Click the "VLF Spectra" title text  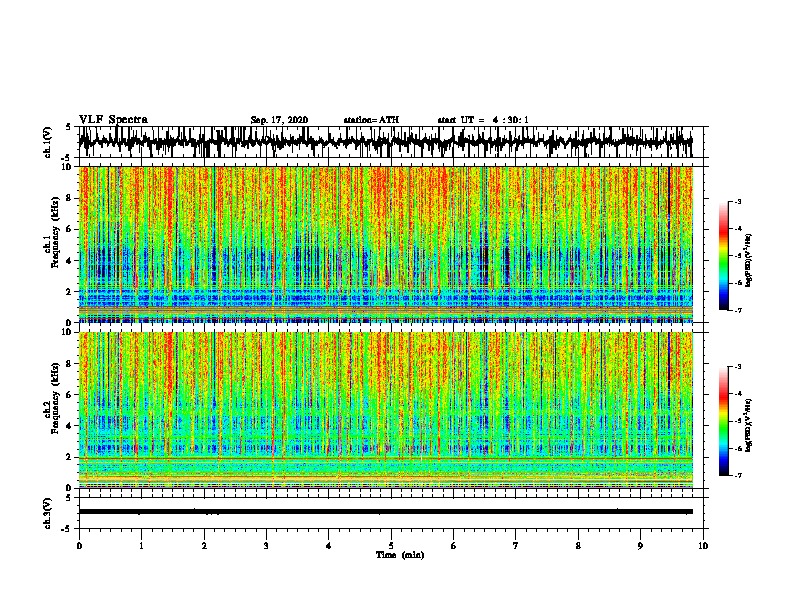tap(113, 120)
